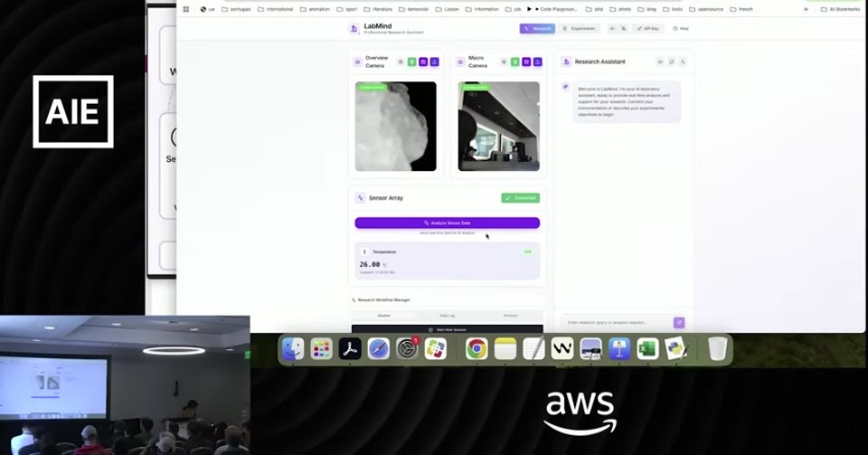Click Start New Session button
The height and width of the screenshot is (455, 868).
(448, 329)
